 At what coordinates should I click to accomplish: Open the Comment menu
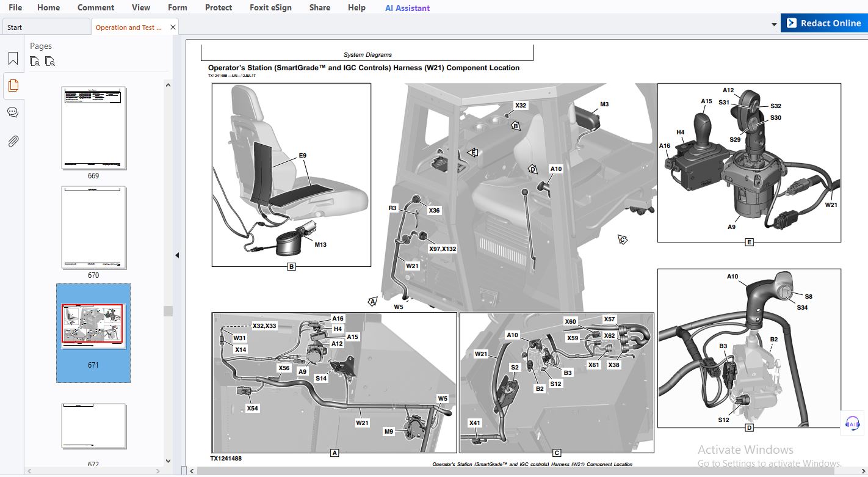pos(95,8)
